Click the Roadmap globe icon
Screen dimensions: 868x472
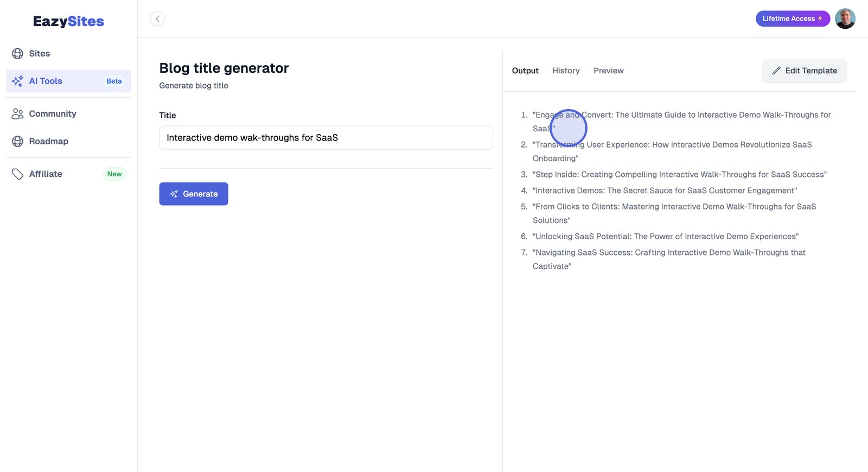pos(17,142)
